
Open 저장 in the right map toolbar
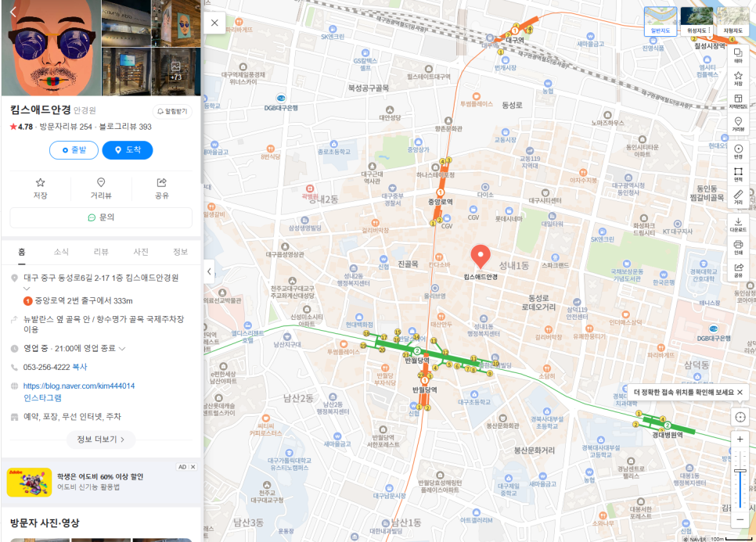[x=738, y=78]
